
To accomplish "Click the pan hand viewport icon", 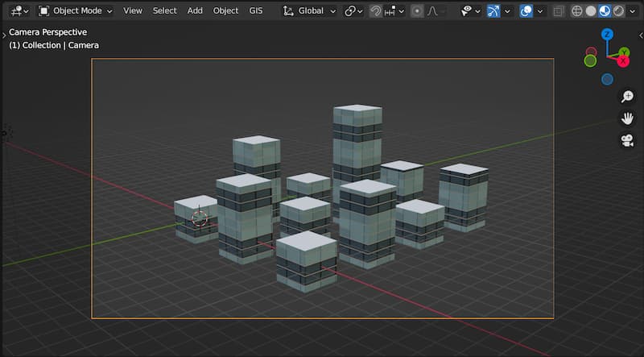I will (x=626, y=118).
